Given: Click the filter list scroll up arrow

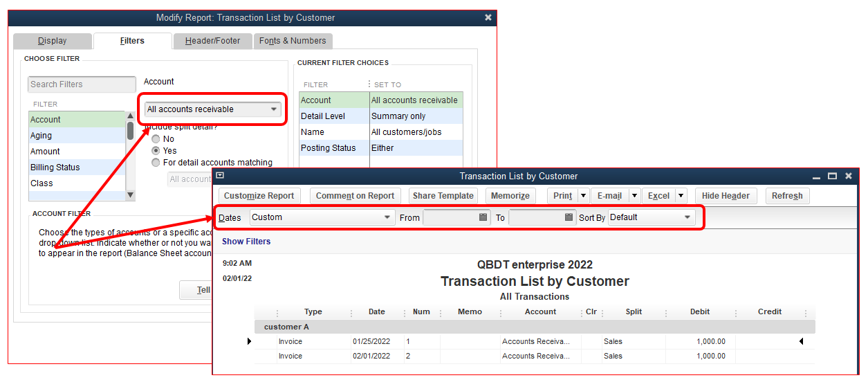Looking at the screenshot, I should click(131, 116).
